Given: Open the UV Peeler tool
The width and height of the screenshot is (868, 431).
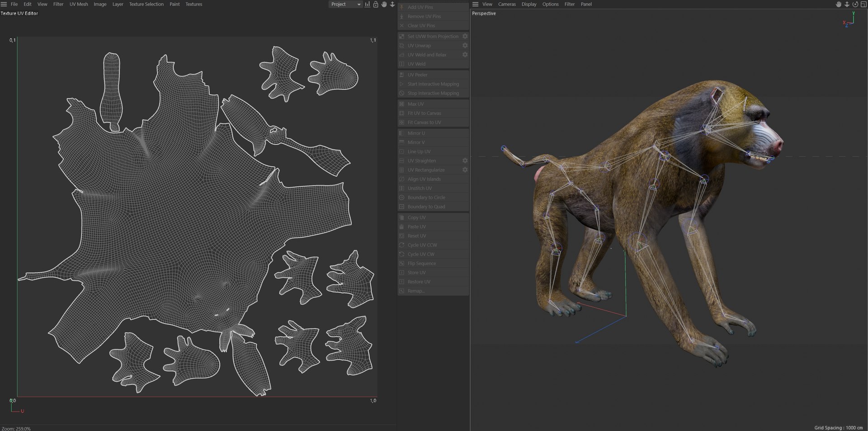Looking at the screenshot, I should [x=433, y=75].
